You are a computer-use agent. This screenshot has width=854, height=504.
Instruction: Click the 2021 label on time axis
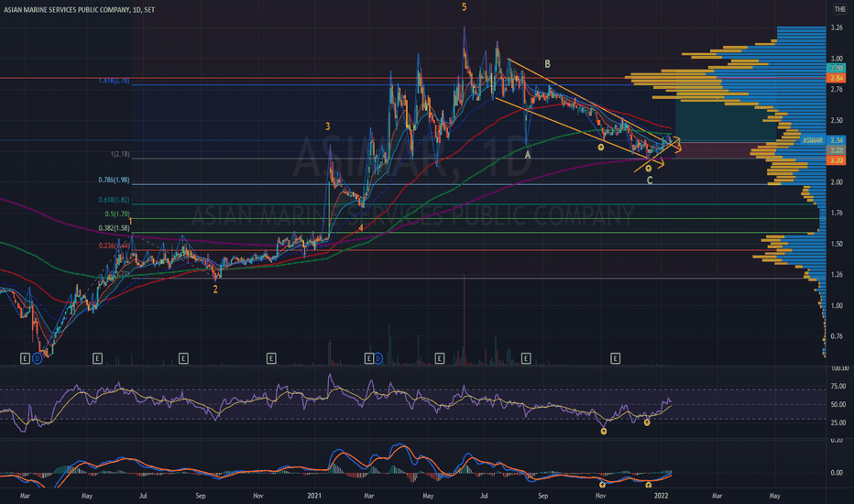314,496
